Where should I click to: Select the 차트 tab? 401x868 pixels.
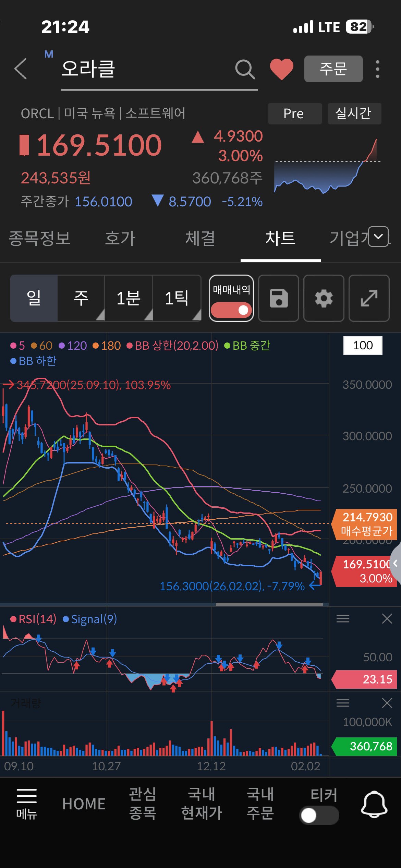[x=280, y=238]
